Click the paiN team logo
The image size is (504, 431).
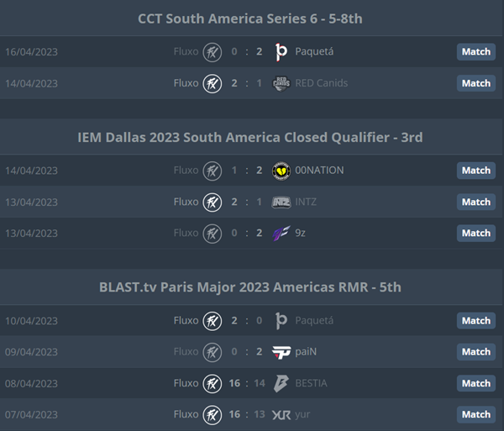(281, 352)
